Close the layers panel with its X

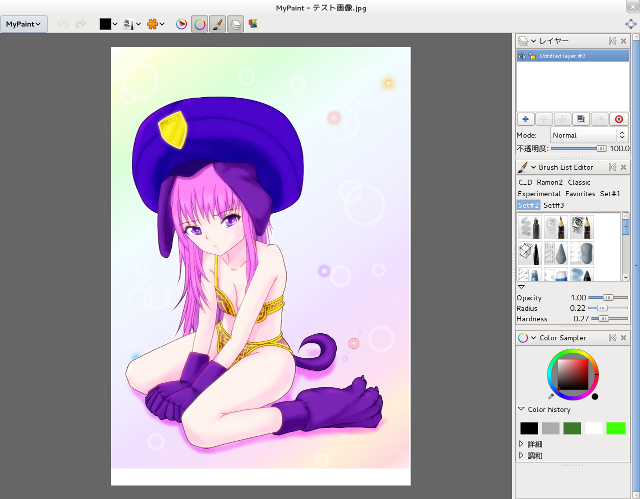pos(623,41)
